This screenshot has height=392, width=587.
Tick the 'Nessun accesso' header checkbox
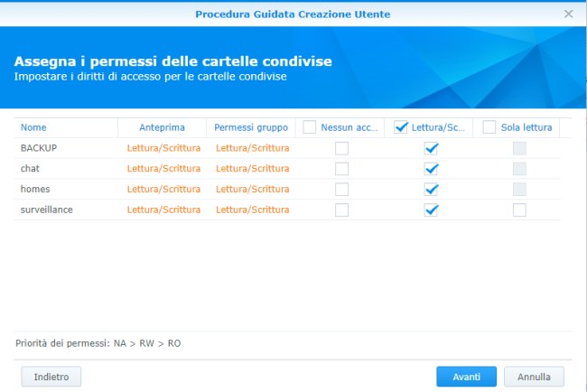click(310, 127)
